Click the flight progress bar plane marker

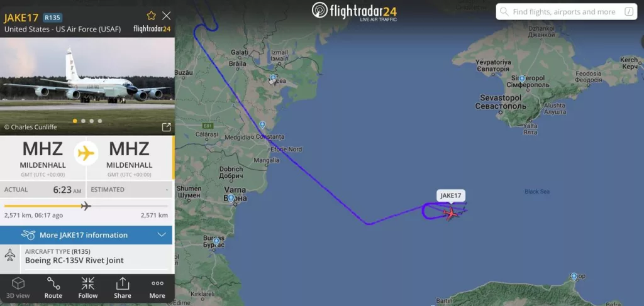click(86, 206)
